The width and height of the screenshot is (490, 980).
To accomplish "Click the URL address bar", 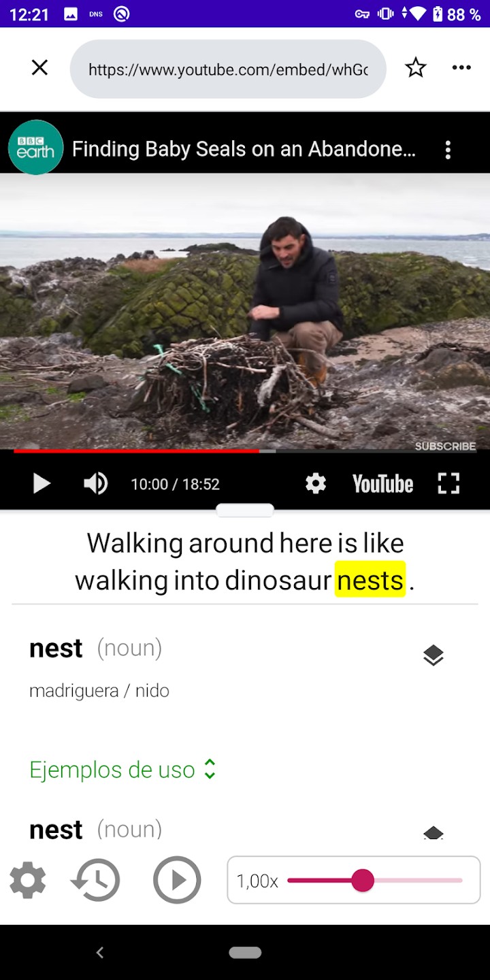I will point(228,69).
